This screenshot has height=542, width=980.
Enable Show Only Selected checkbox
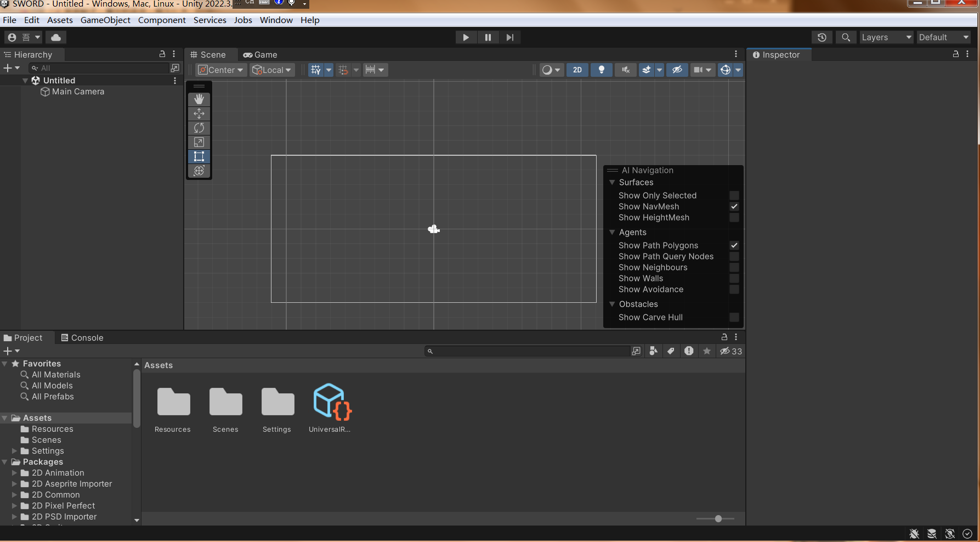click(x=734, y=196)
